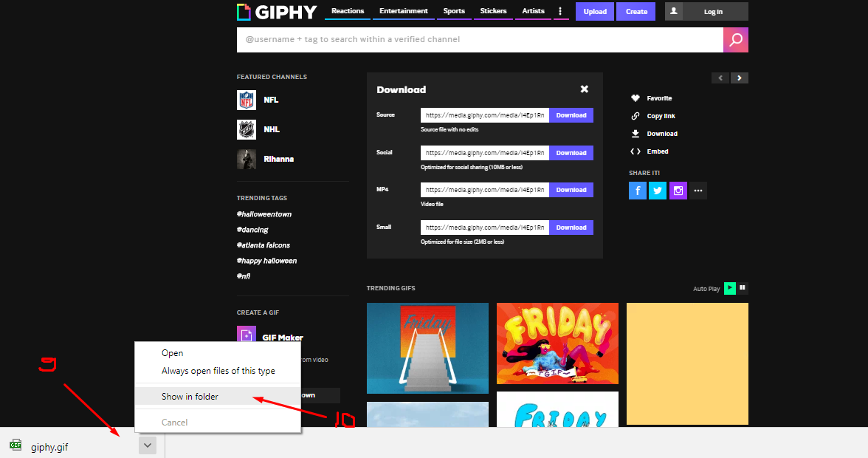This screenshot has width=868, height=458.
Task: Open the plain yellow GIF thumbnail
Action: coord(687,364)
